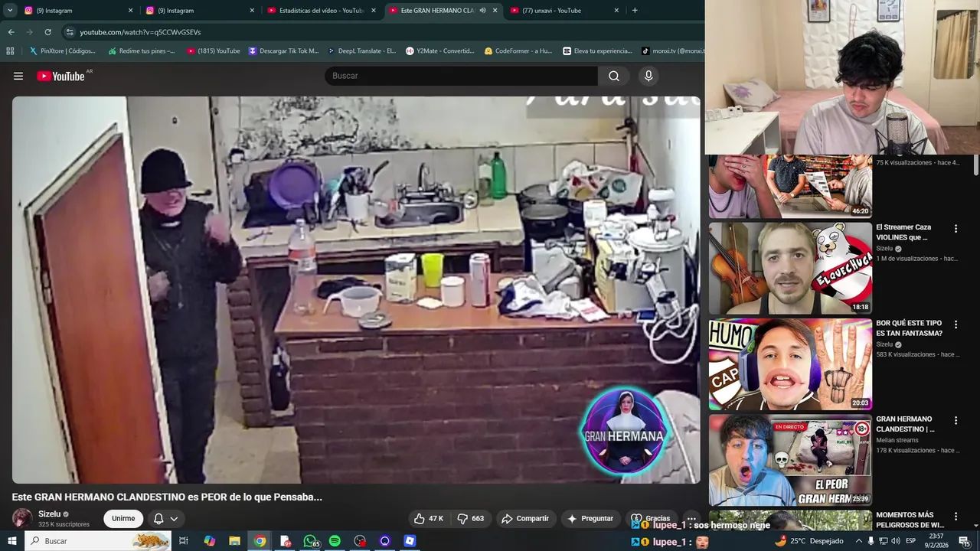Open the notification center icon
This screenshot has height=551, width=980.
[x=964, y=541]
